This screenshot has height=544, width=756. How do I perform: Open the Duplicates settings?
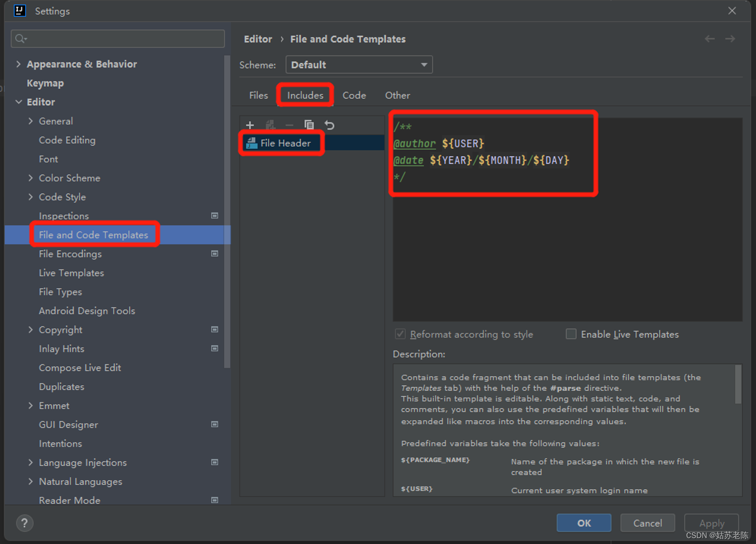tap(62, 387)
